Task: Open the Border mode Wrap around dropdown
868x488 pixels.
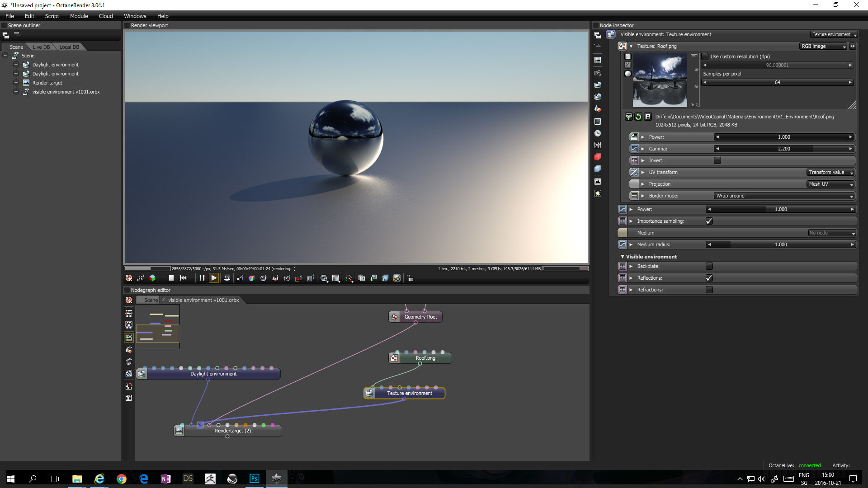Action: (x=784, y=196)
